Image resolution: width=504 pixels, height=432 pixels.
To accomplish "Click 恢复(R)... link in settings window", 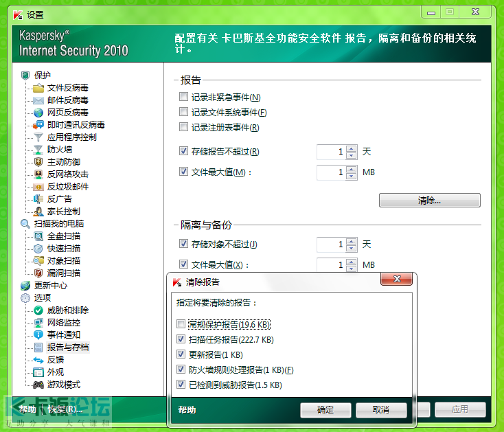I will [x=65, y=409].
